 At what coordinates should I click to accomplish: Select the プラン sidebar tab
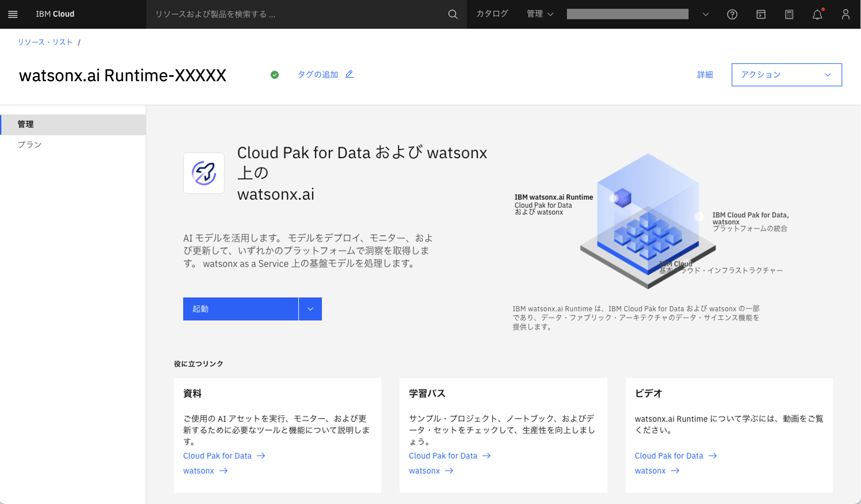30,145
